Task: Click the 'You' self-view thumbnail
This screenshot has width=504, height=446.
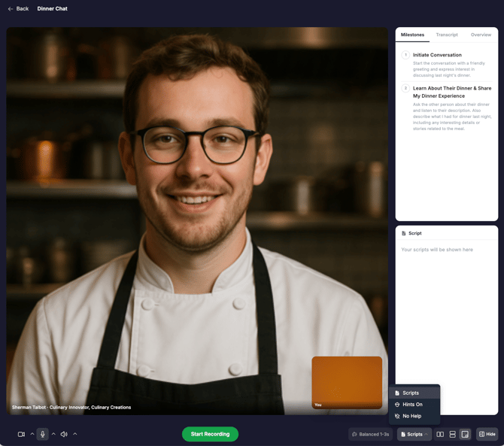Action: (x=347, y=382)
